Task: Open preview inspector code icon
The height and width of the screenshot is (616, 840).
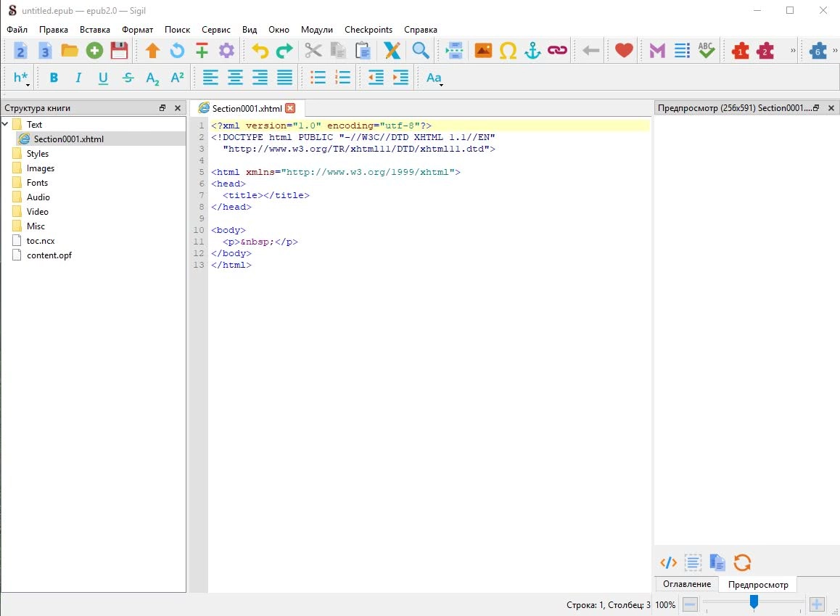Action: tap(668, 562)
